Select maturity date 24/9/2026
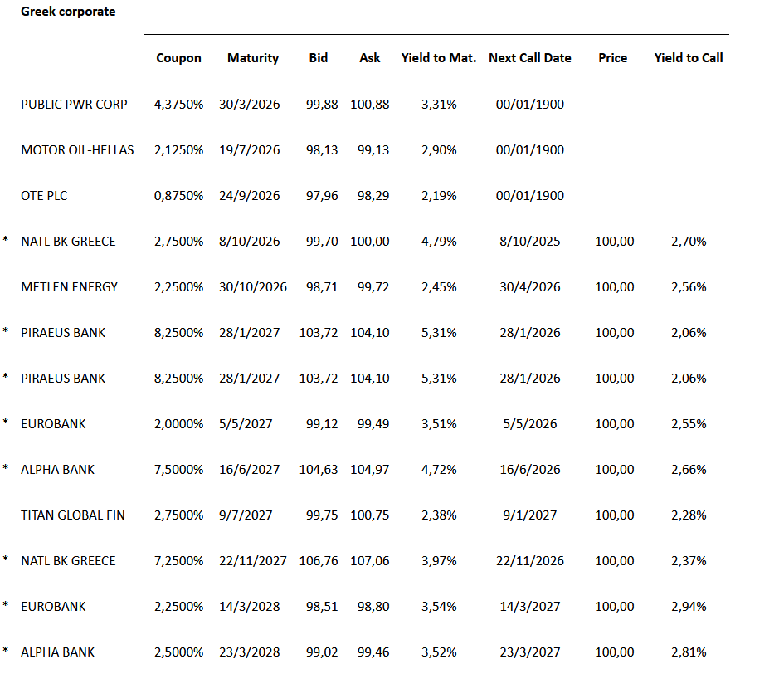784x674 pixels. click(250, 196)
